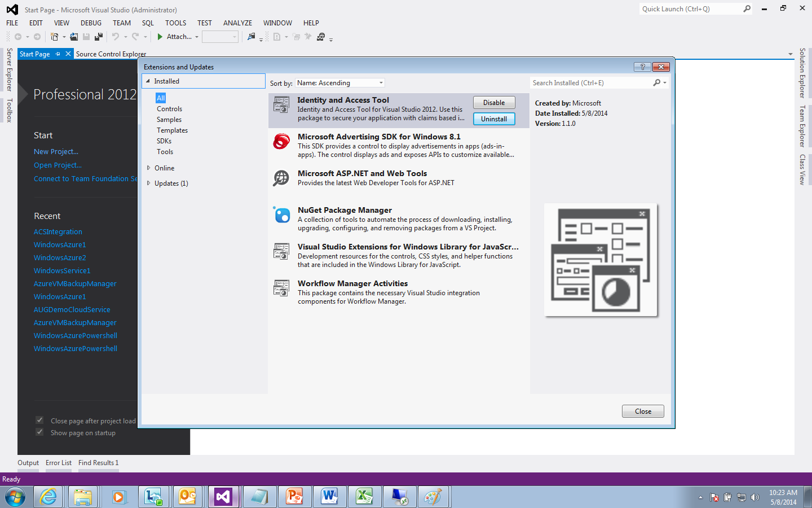
Task: Click the green Start debugging arrow
Action: pos(160,37)
